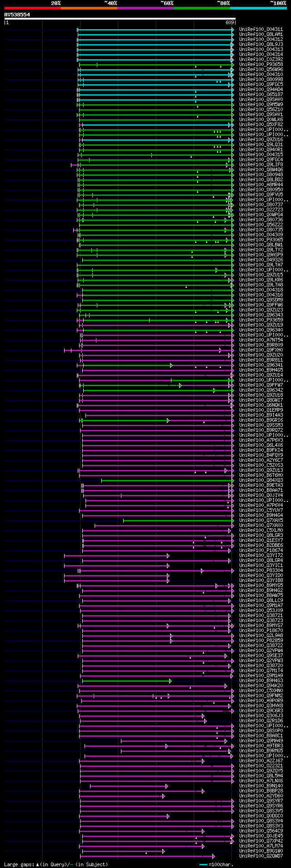Select label UniRef100_Q9M5W9
This screenshot has height=868, width=291.
261,105
